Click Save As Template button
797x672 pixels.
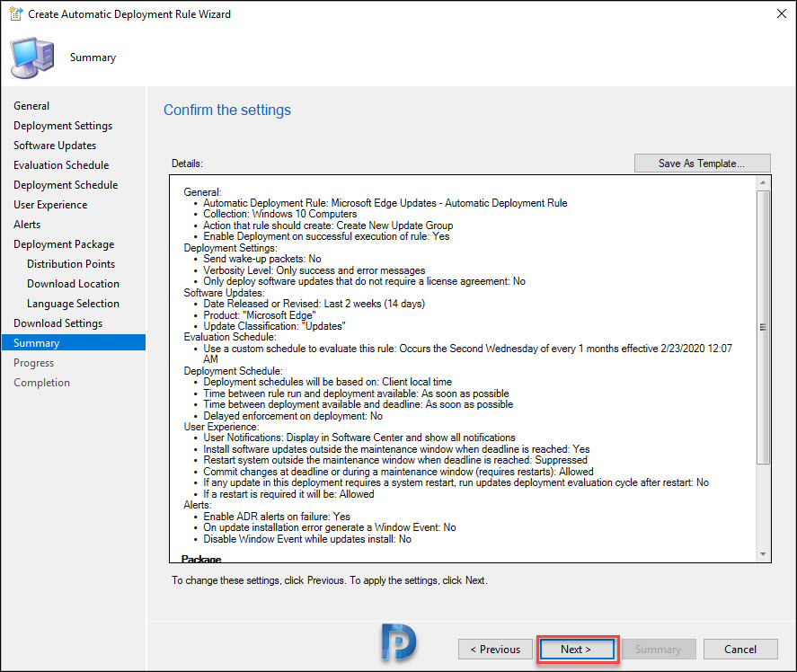coord(702,164)
